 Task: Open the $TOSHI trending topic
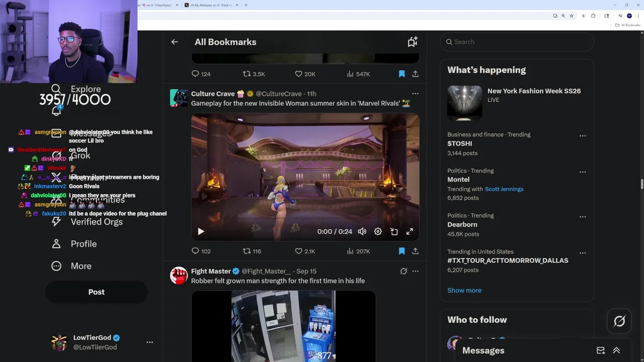pos(459,143)
